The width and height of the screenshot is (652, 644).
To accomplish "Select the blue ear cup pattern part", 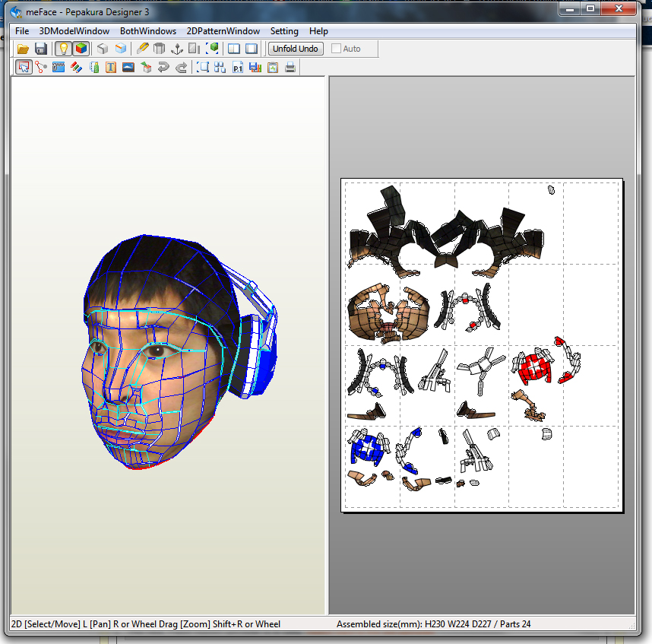I will [x=369, y=449].
